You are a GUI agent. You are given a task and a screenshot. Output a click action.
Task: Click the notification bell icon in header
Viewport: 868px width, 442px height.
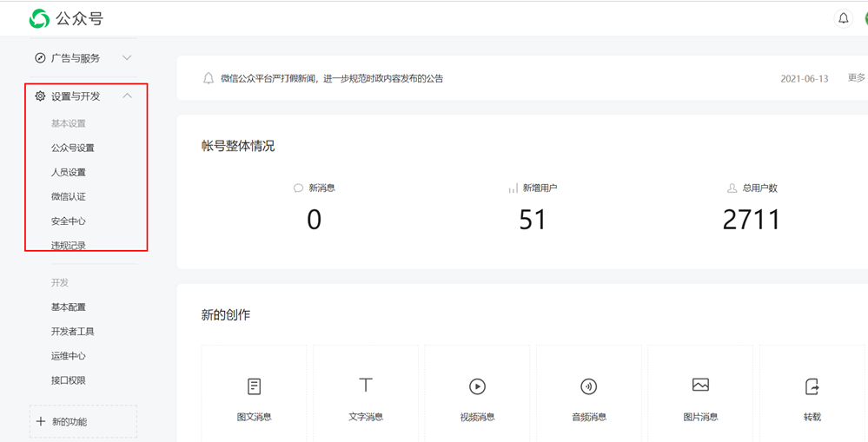coord(843,18)
